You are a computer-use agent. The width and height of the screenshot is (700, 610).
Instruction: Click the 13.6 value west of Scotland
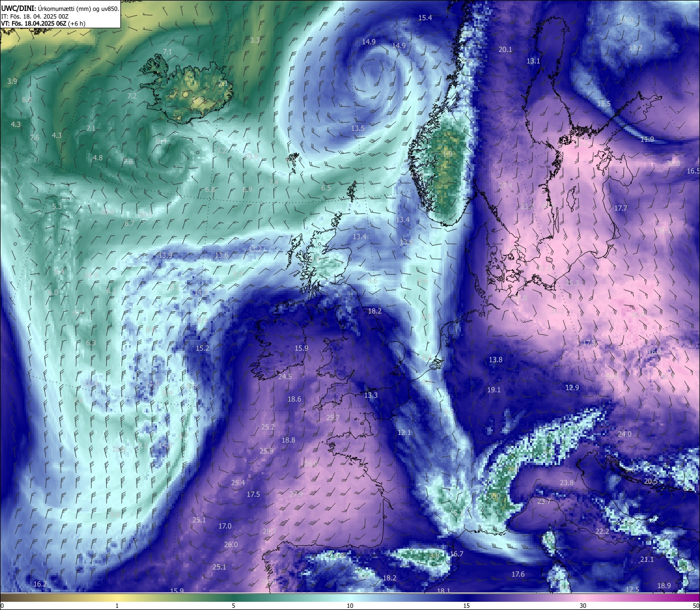pos(221,255)
